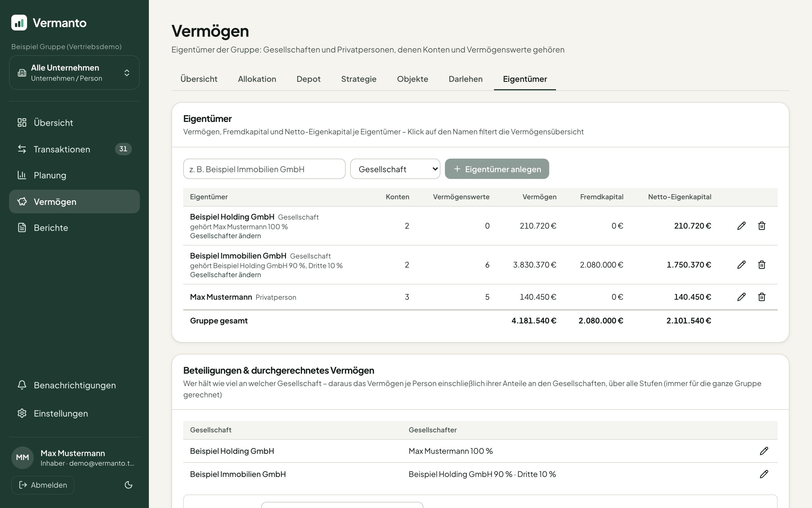812x508 pixels.
Task: Open Transaktionen in the sidebar
Action: (74, 149)
